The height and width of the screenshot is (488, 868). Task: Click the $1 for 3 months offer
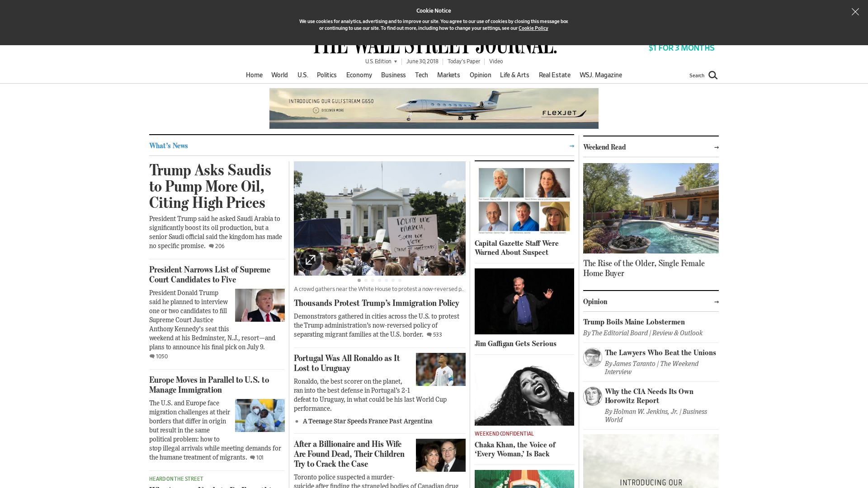pos(681,48)
